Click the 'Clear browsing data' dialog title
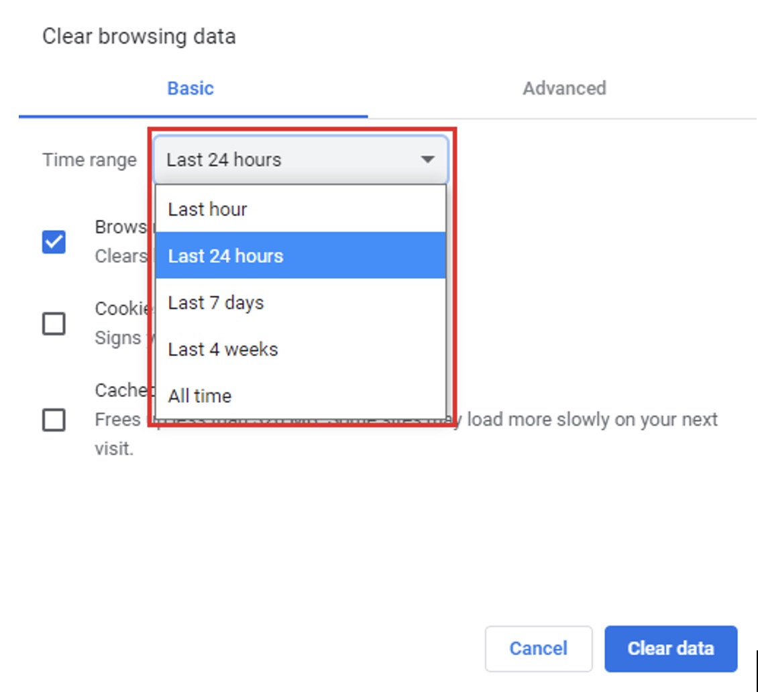This screenshot has height=700, width=758. point(139,36)
